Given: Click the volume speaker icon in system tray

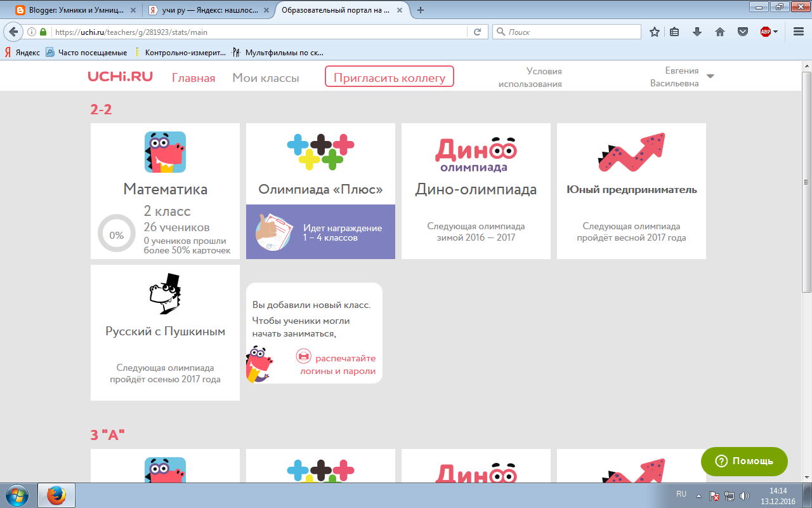Looking at the screenshot, I should coord(745,495).
